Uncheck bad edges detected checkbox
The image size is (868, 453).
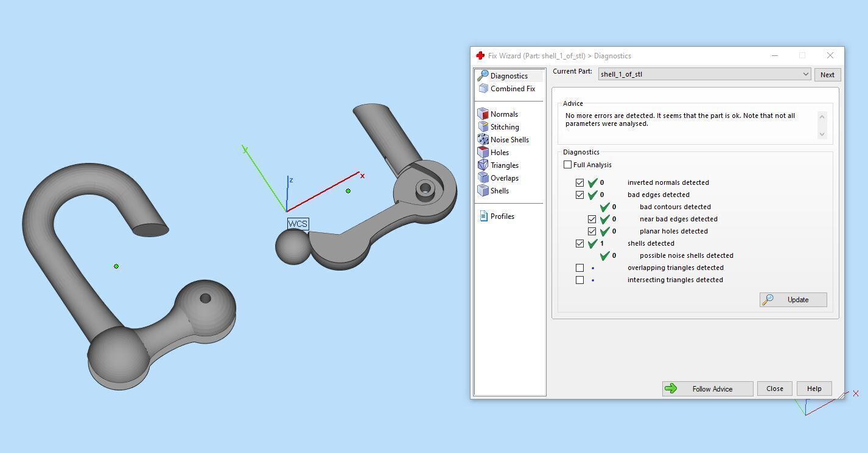[579, 195]
